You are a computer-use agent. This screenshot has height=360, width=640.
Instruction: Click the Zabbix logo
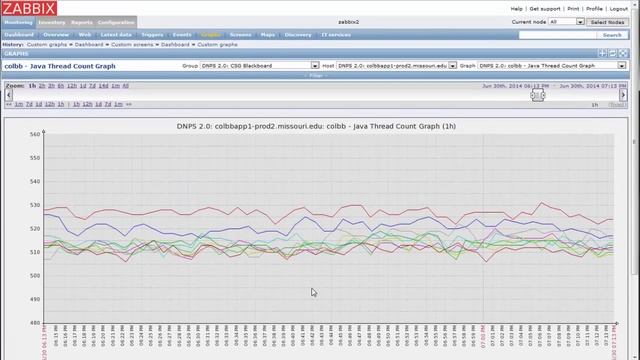[29, 8]
